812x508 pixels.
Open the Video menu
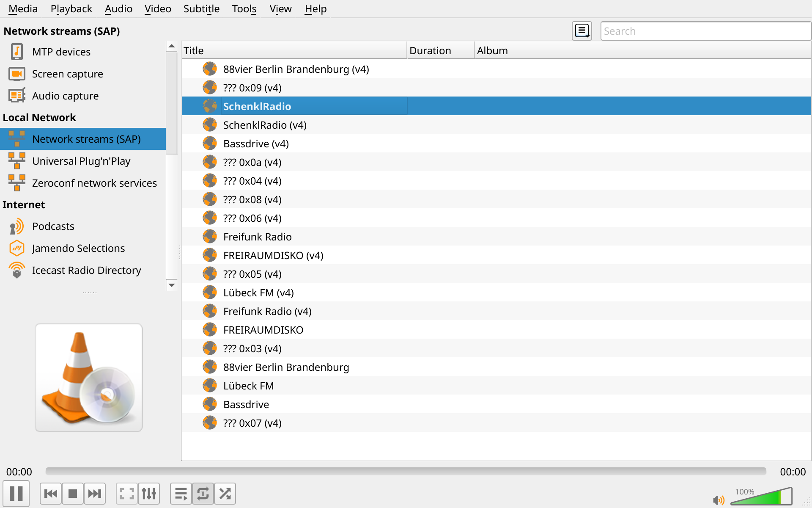pyautogui.click(x=158, y=9)
